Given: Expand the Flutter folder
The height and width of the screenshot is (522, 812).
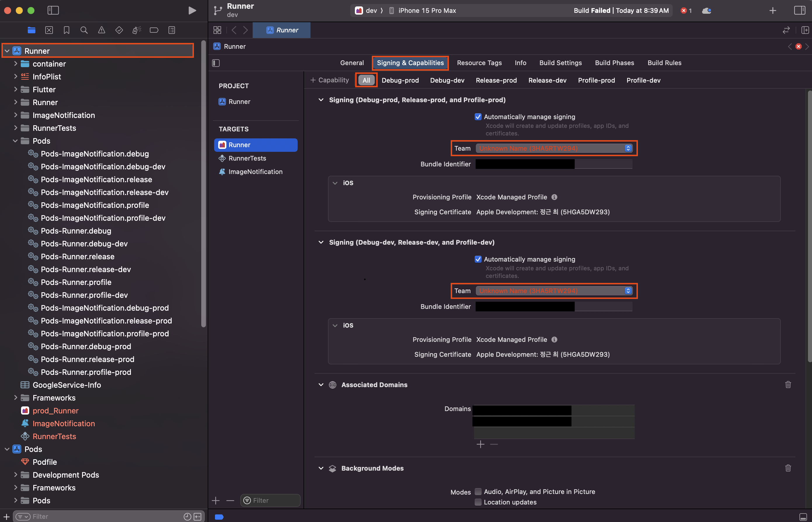Looking at the screenshot, I should point(15,89).
